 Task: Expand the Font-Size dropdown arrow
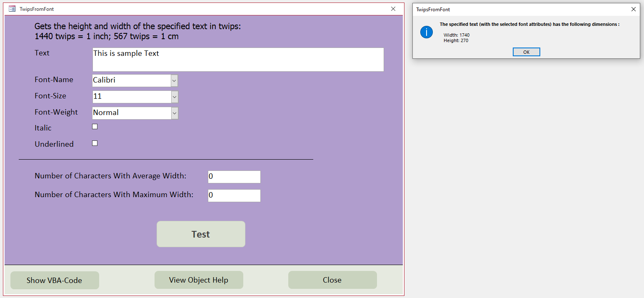175,97
